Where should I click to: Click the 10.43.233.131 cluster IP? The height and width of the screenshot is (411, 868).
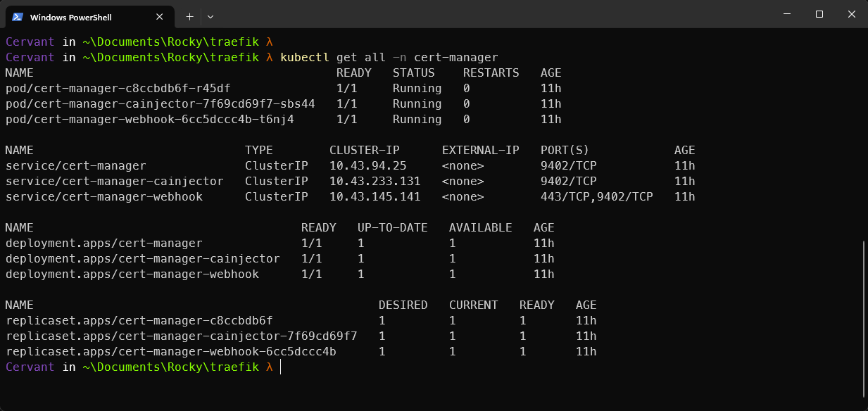pos(375,182)
